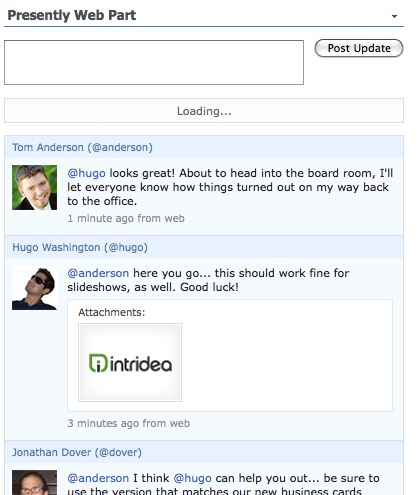Click the Loading... bar

point(204,111)
